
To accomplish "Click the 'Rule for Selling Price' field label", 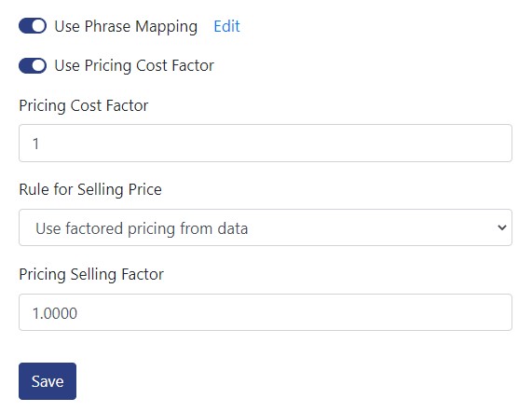I will (x=90, y=189).
